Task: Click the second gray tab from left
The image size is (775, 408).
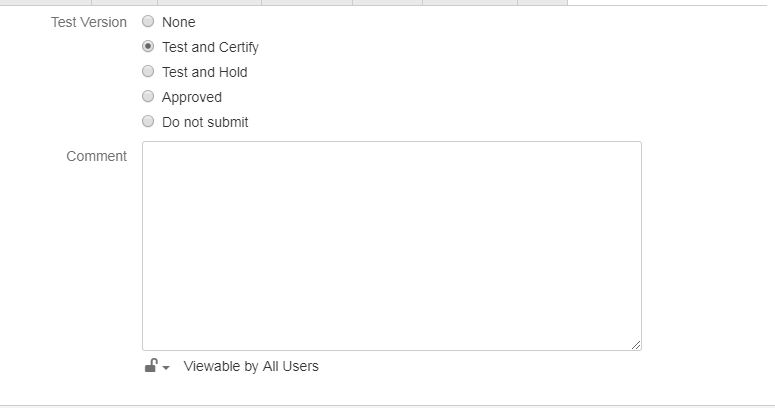Action: click(125, 2)
